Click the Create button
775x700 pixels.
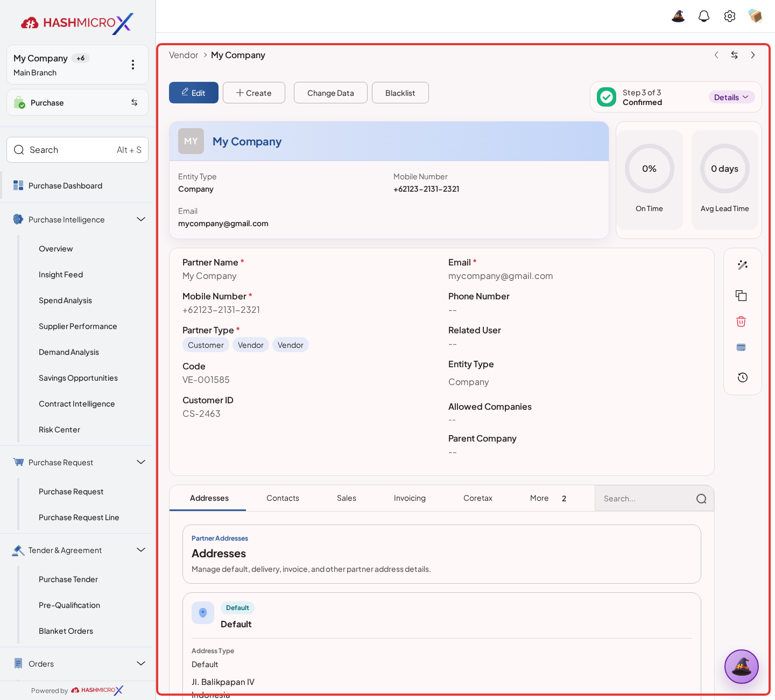click(254, 93)
